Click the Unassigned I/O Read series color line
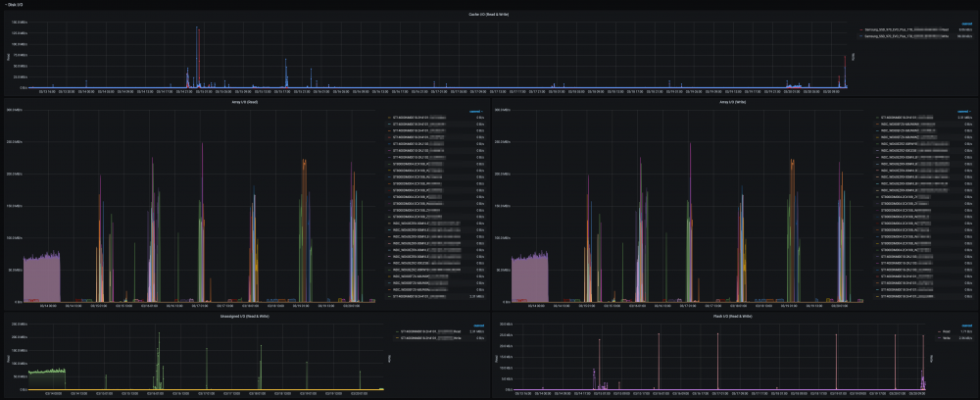 (x=398, y=332)
